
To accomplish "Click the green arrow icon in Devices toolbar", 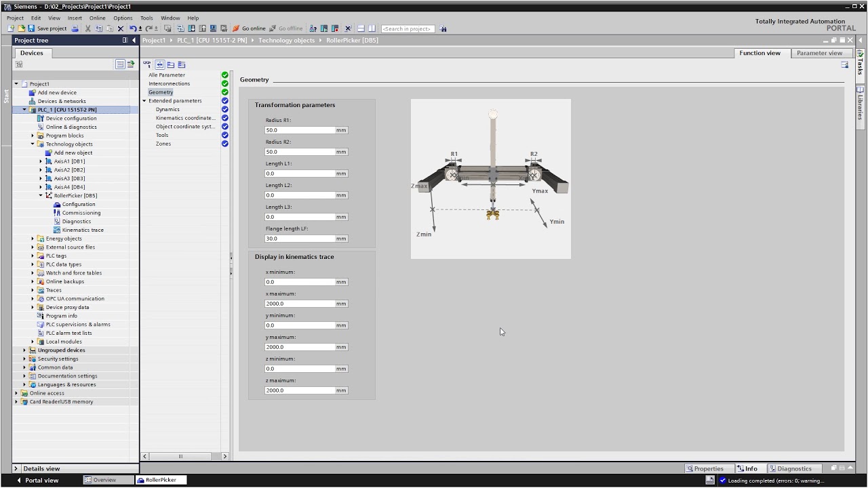I will [131, 64].
